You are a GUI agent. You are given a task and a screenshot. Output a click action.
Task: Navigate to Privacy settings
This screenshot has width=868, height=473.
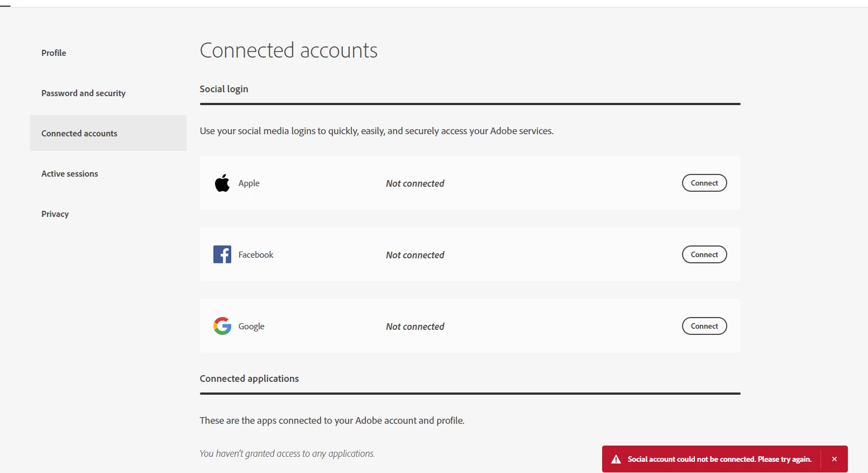pyautogui.click(x=55, y=214)
